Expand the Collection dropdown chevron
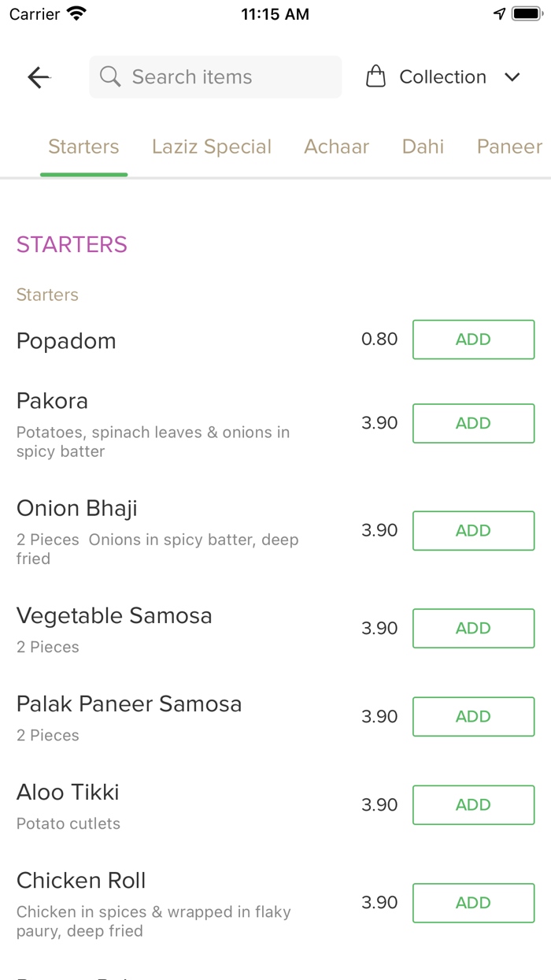Screen dimensions: 551x980 pyautogui.click(x=512, y=77)
